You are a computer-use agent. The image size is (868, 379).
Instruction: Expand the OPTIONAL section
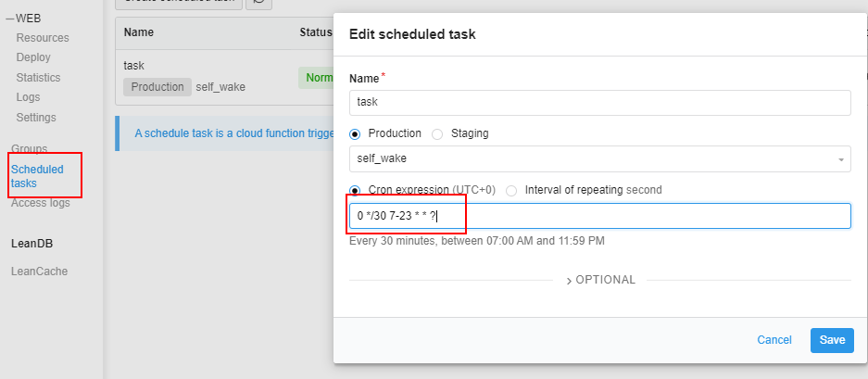point(600,280)
